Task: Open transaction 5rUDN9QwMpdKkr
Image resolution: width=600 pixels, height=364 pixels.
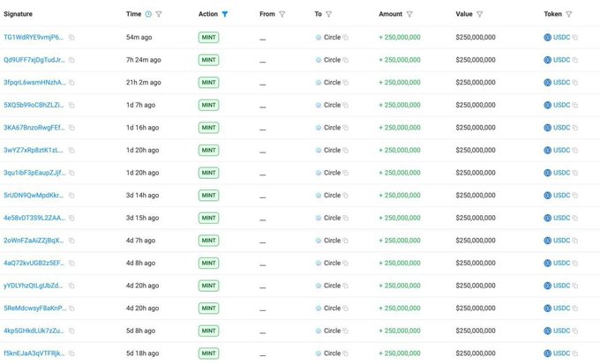Action: tap(34, 195)
